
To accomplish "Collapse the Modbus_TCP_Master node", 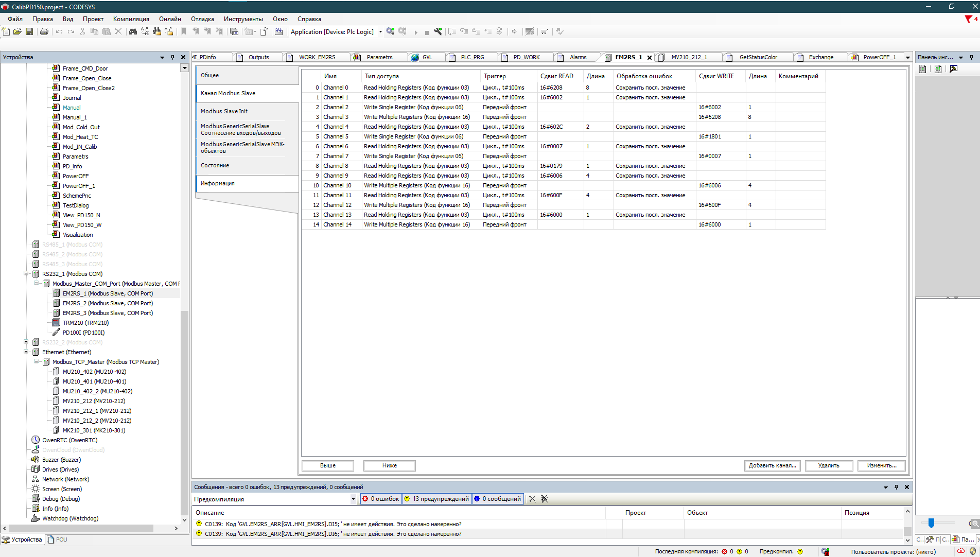I will pyautogui.click(x=36, y=362).
